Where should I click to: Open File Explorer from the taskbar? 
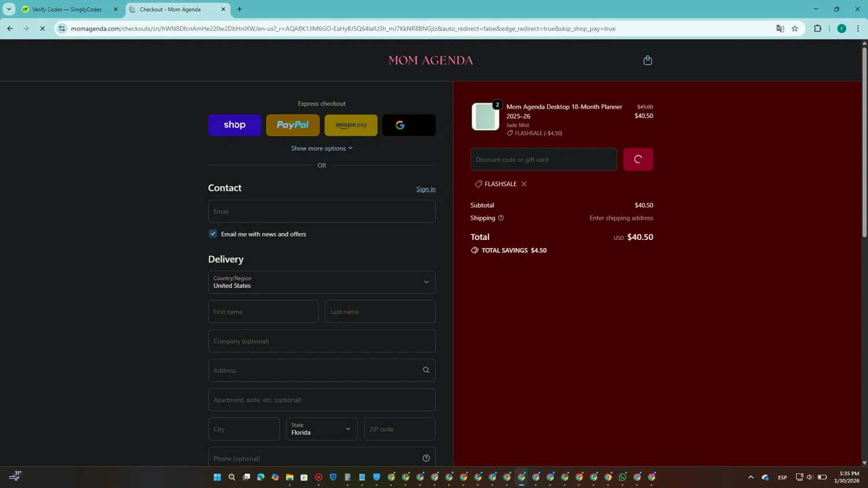coord(290,477)
